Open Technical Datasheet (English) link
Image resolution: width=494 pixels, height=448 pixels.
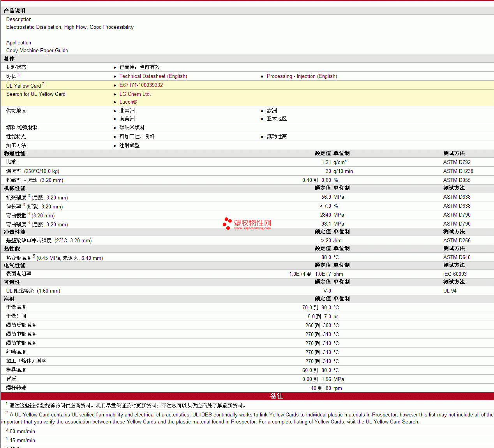153,76
